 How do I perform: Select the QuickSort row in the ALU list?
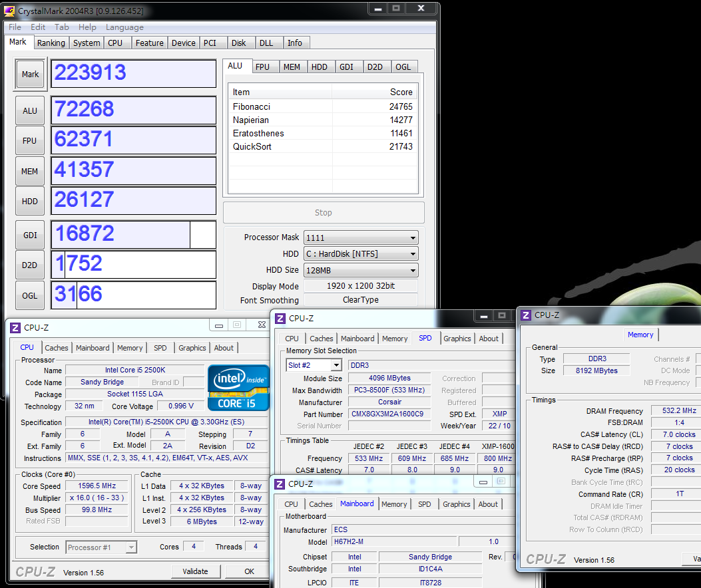(323, 146)
